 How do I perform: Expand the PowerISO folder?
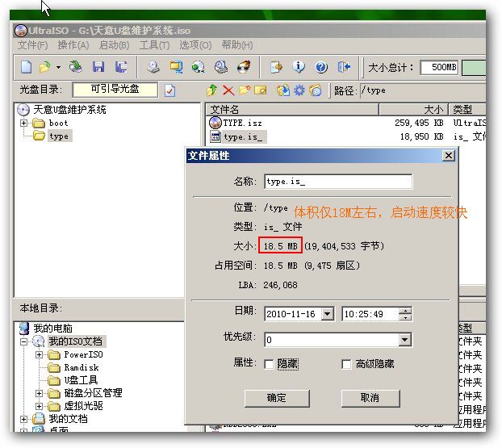pyautogui.click(x=39, y=355)
